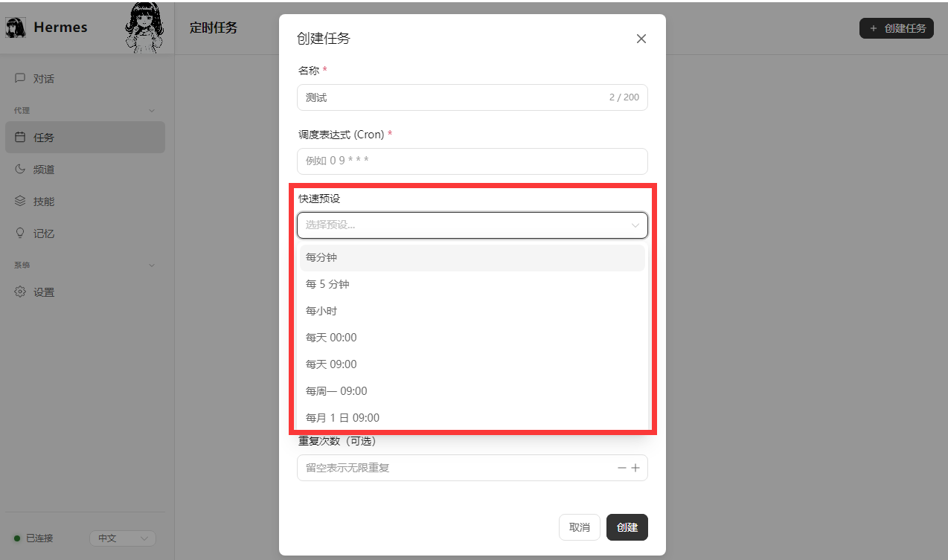Click the Hermes logo avatar icon
The height and width of the screenshot is (560, 948).
pyautogui.click(x=16, y=28)
